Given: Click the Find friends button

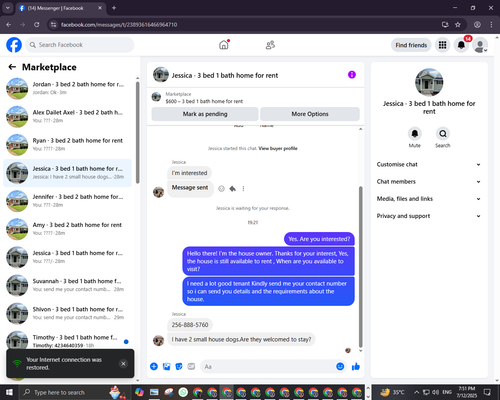Looking at the screenshot, I should coord(411,45).
